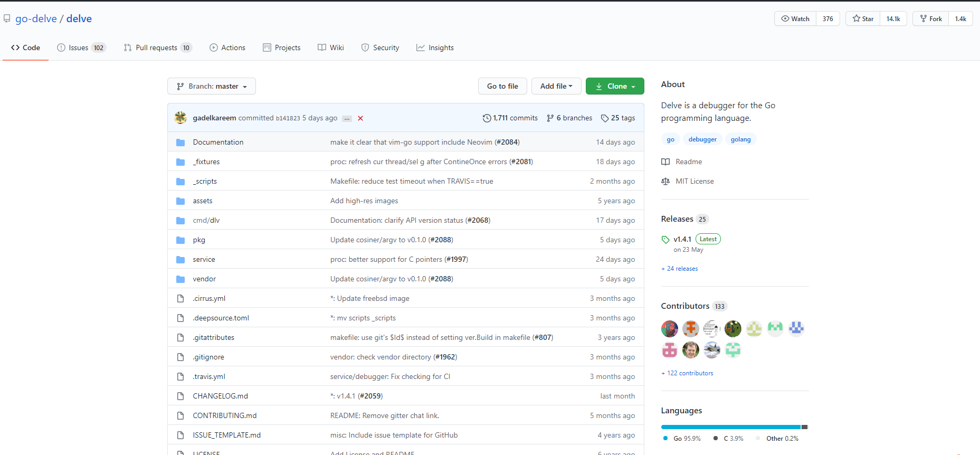
Task: Open 'Add high-res images' commit message
Action: click(x=364, y=201)
